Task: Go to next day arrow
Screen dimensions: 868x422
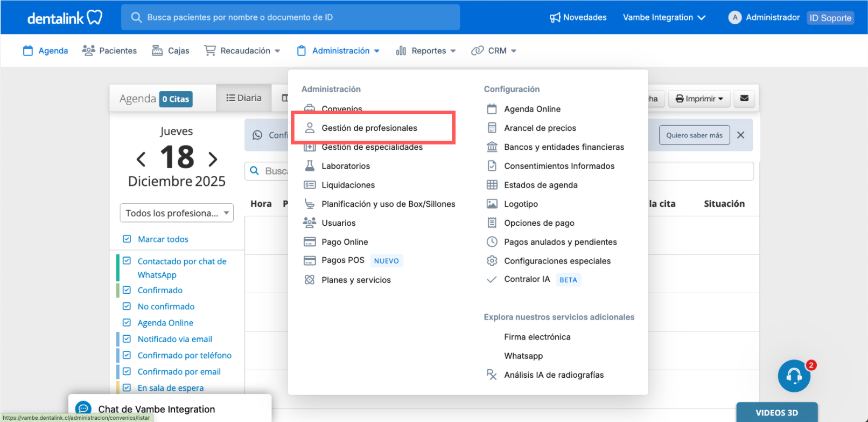Action: (213, 159)
